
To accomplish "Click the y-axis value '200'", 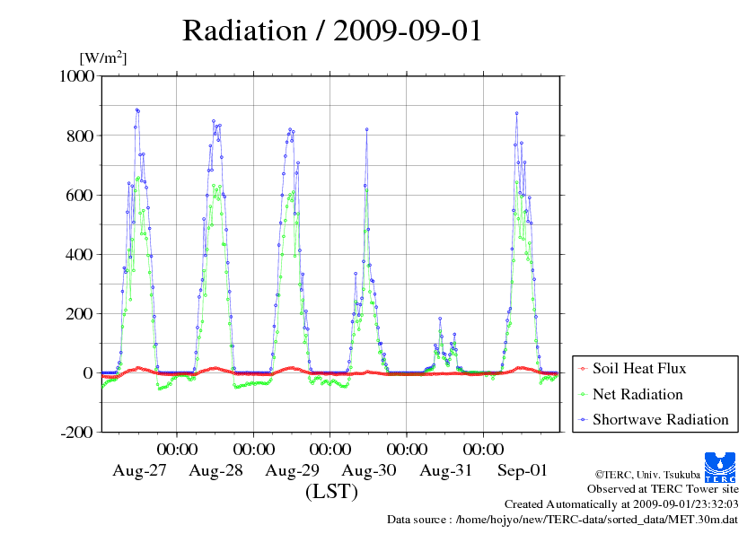I will tap(81, 314).
